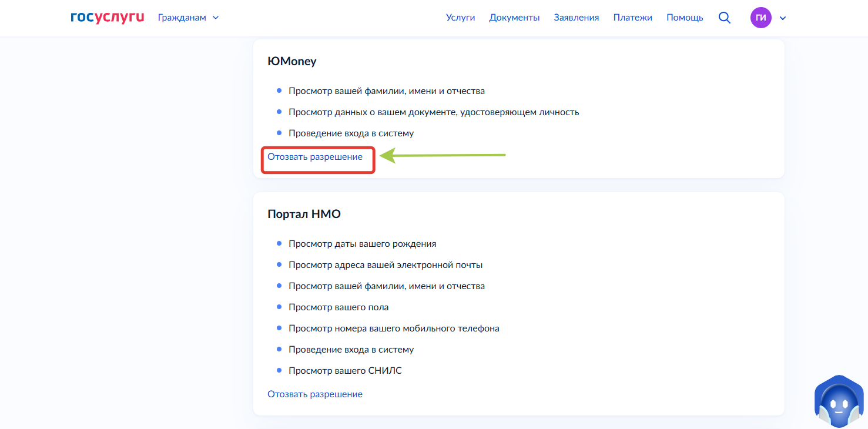Click the Портал НМО card heading
Viewport: 868px width, 429px height.
pos(304,214)
